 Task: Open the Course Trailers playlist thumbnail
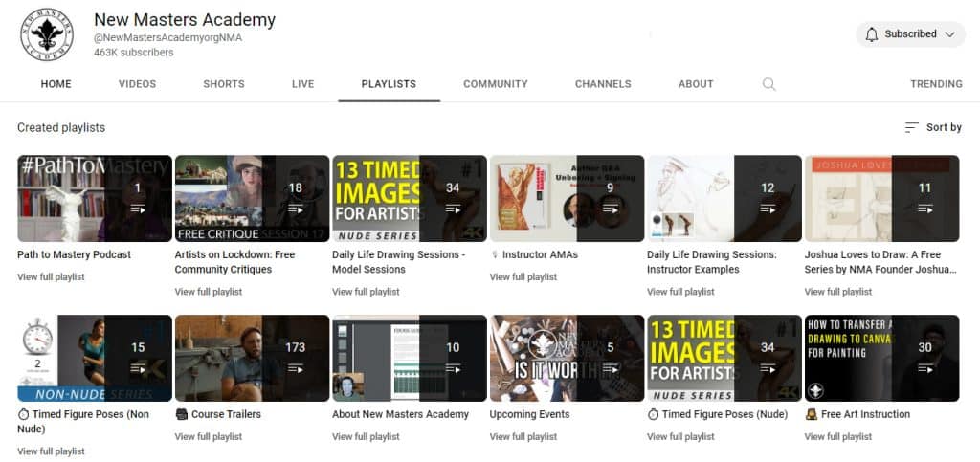(x=252, y=359)
